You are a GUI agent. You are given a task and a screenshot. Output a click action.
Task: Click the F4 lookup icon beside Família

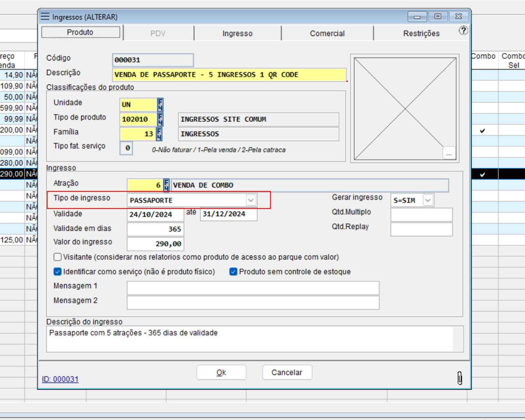159,134
